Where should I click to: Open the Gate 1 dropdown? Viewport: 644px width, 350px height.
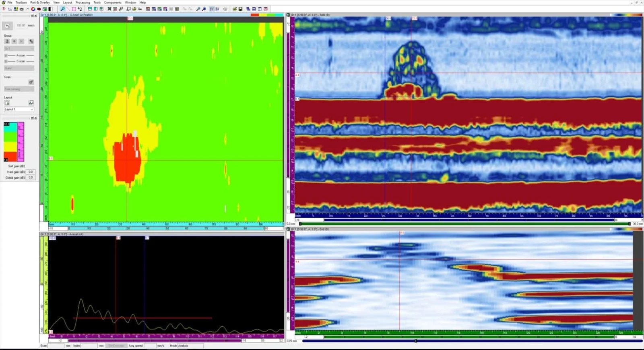pos(19,68)
